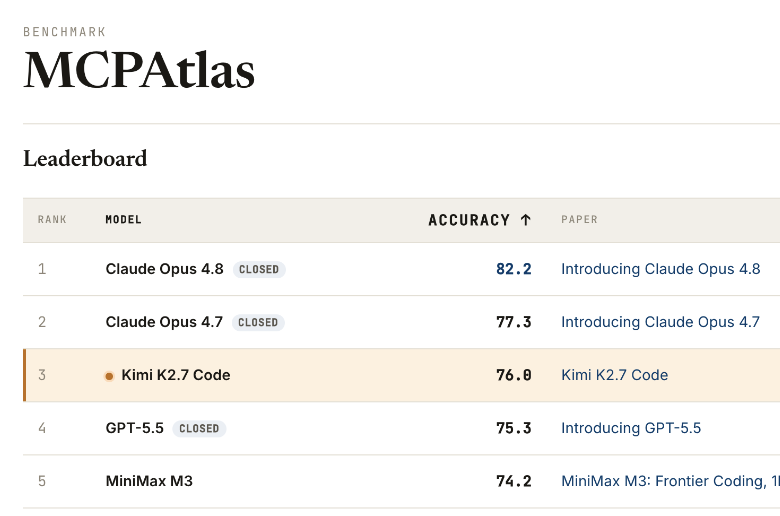The image size is (780, 516).
Task: Click the Leaderboard section heading
Action: click(85, 159)
